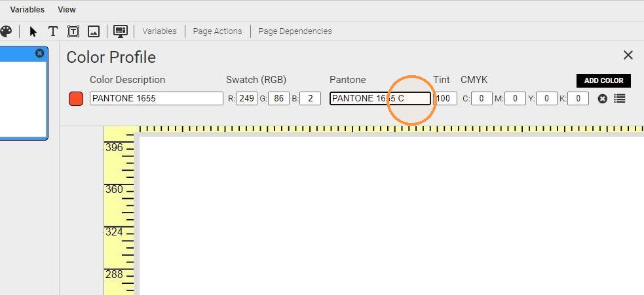Select the page thumbnail in left panel
The height and width of the screenshot is (295, 644).
[23, 93]
